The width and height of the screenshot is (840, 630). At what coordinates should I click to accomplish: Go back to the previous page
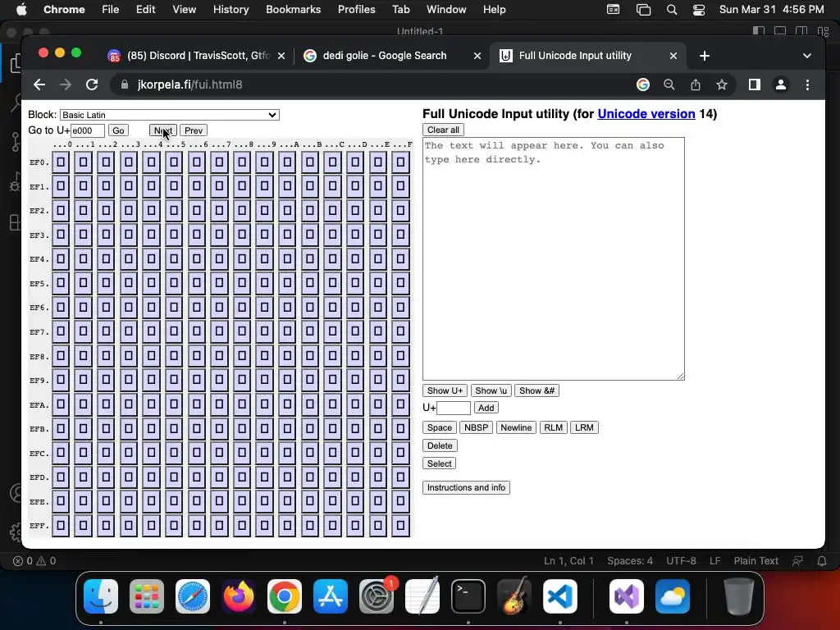coord(39,84)
